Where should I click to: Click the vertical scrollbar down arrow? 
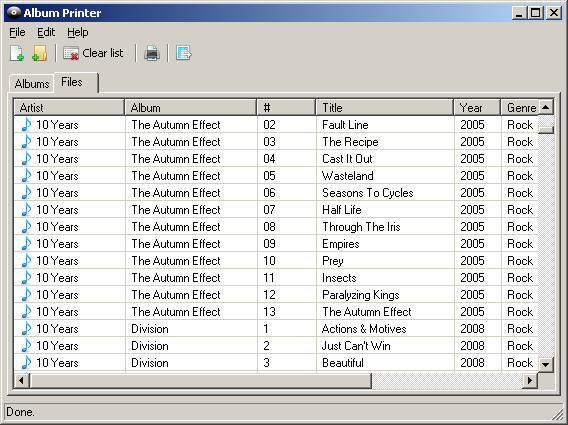pos(546,364)
